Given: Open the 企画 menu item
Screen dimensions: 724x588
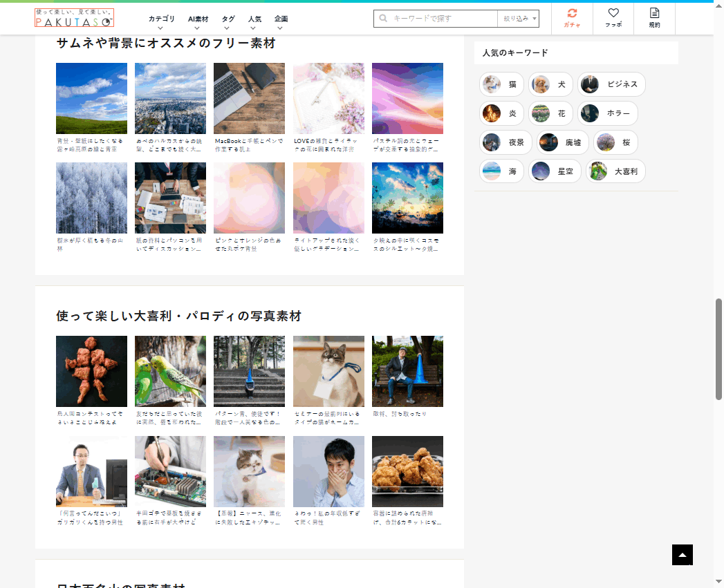Looking at the screenshot, I should pyautogui.click(x=281, y=20).
